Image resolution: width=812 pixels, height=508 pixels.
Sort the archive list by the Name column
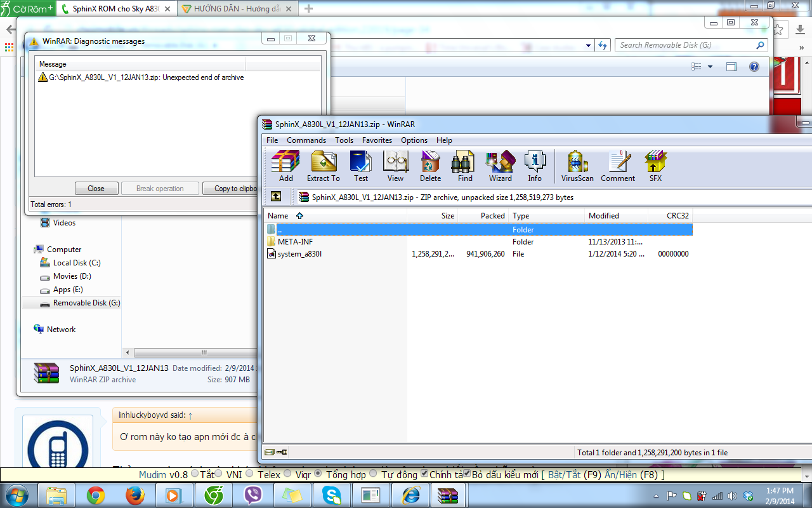click(x=335, y=216)
